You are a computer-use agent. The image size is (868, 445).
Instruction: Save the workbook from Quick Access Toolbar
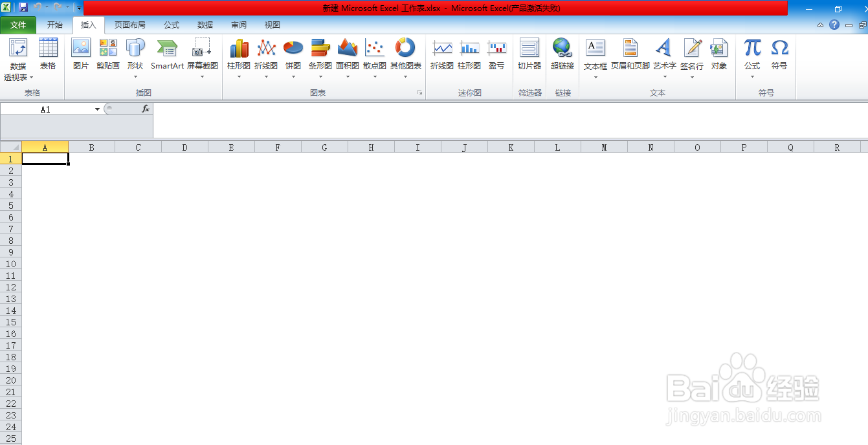pyautogui.click(x=23, y=7)
